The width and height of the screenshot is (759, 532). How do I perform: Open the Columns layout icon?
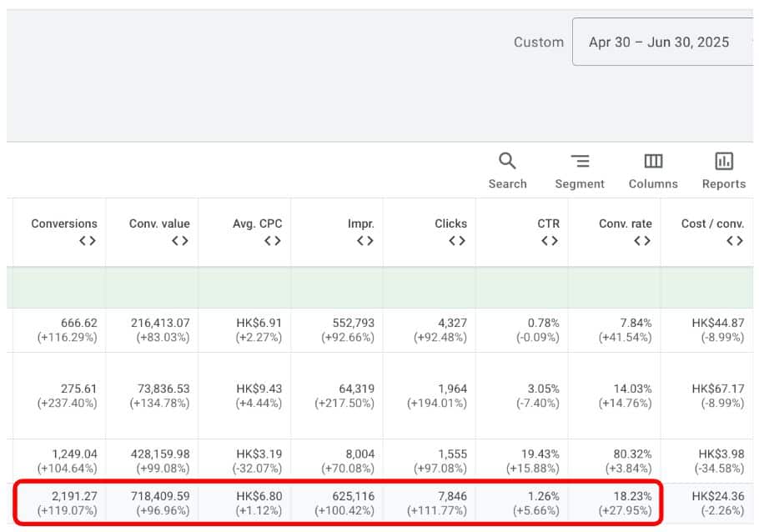[653, 161]
